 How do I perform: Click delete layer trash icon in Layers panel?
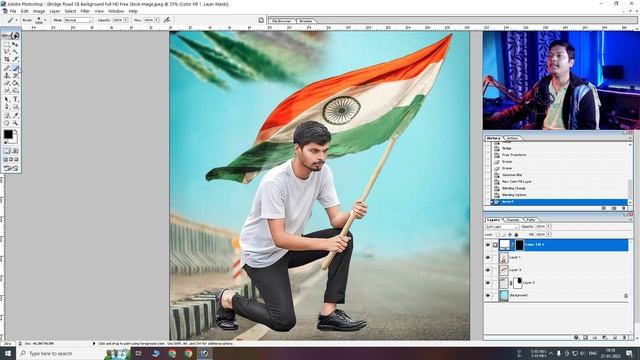point(624,338)
